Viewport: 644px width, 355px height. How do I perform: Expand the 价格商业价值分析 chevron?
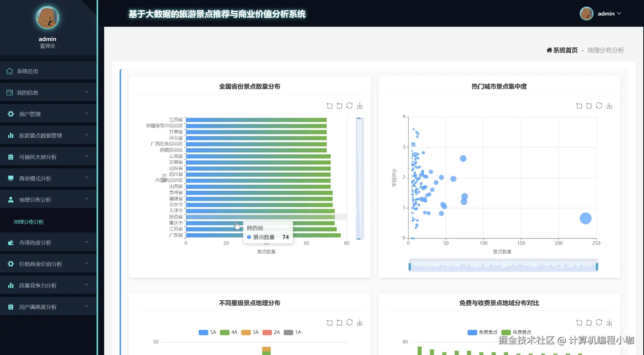86,263
